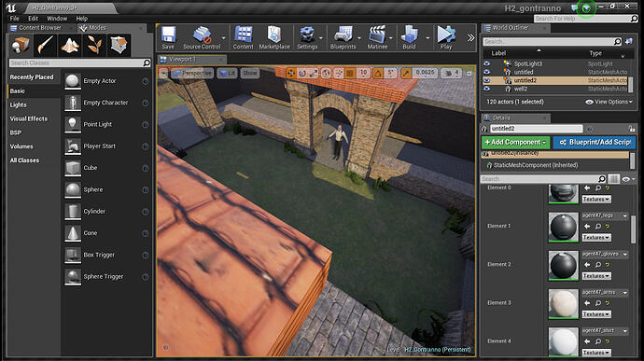Select the Visual Effects category
644x361 pixels.
pyautogui.click(x=29, y=118)
